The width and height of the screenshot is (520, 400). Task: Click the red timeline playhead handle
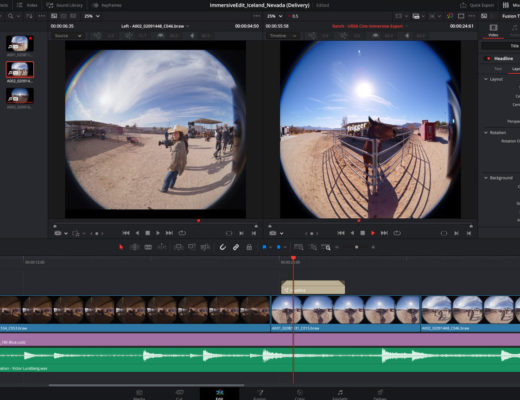pyautogui.click(x=293, y=258)
